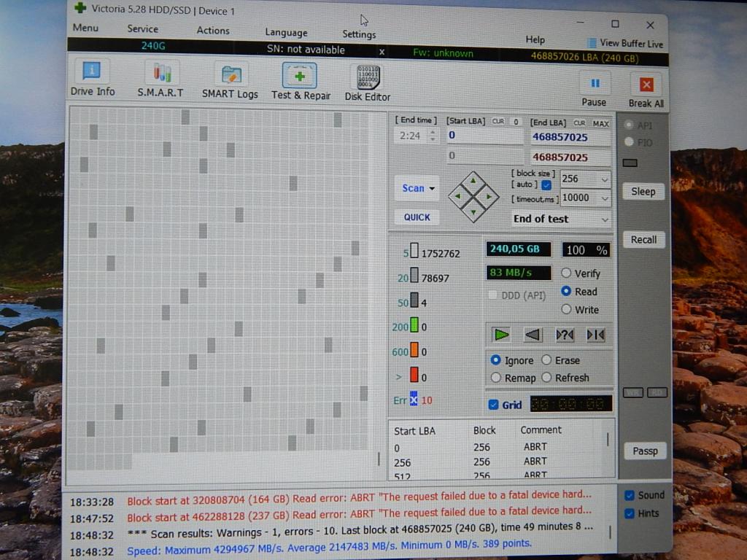Click the Break All button
The image size is (747, 560).
point(646,91)
